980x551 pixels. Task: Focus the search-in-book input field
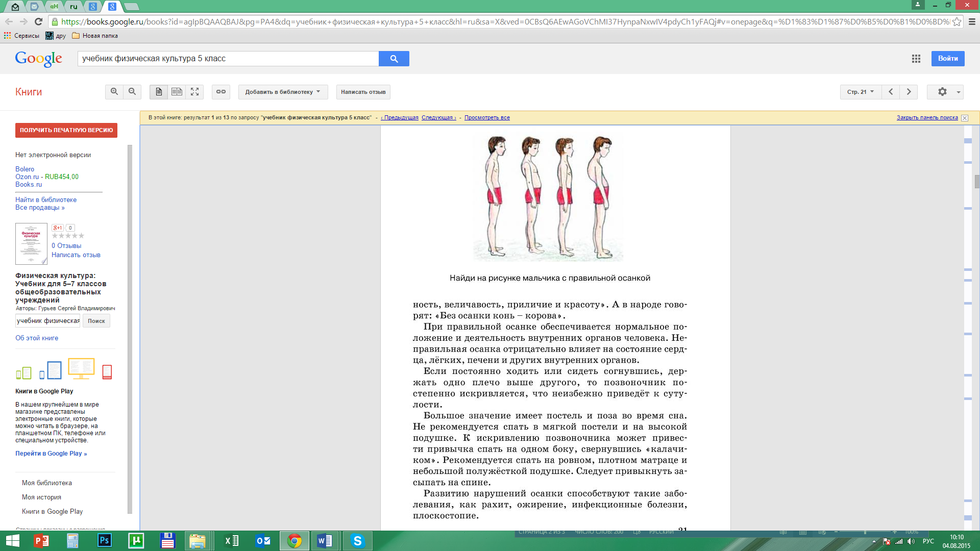(x=48, y=321)
